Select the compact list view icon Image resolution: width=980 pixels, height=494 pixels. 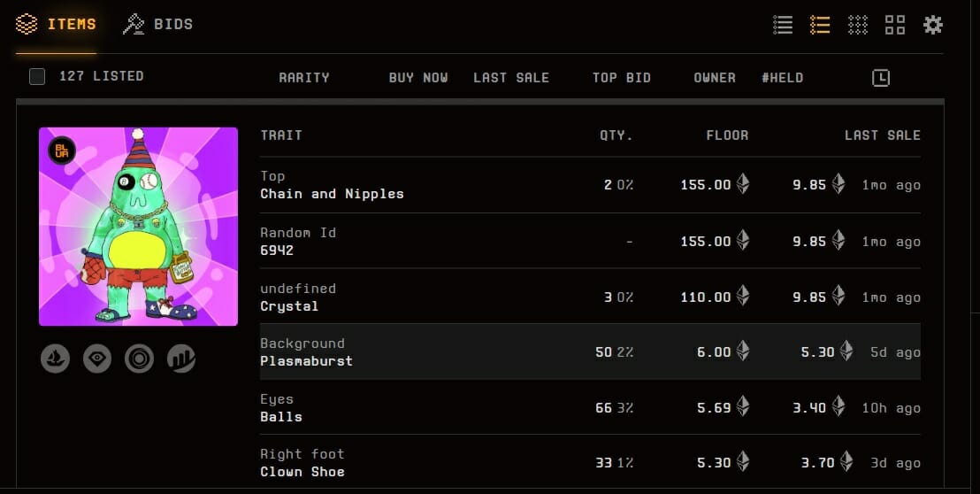pyautogui.click(x=783, y=25)
